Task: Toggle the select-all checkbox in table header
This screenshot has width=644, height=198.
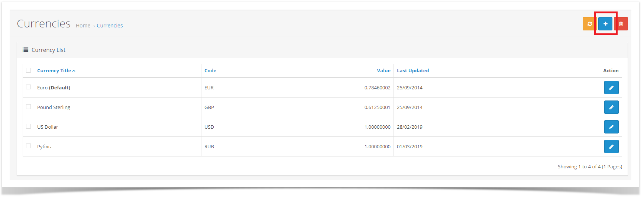Action: [x=29, y=70]
